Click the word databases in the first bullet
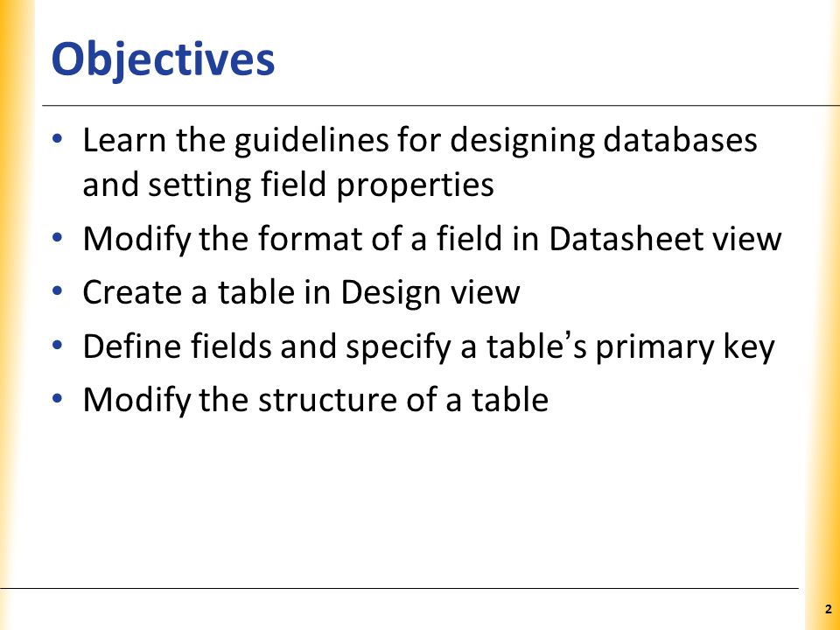 point(680,140)
